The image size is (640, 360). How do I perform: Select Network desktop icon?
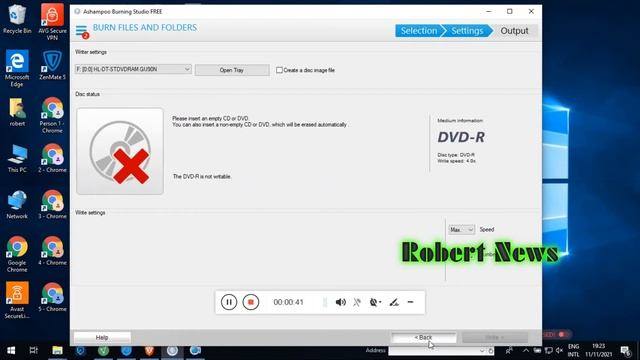click(17, 205)
